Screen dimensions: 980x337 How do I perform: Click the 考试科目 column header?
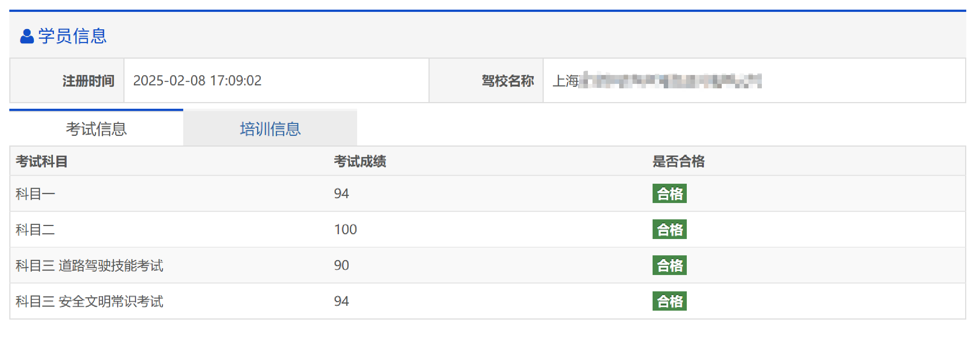42,161
